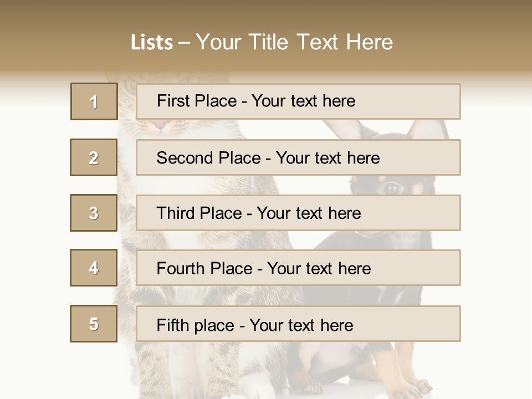The width and height of the screenshot is (532, 399).
Task: Click the First Place text bar
Action: [298, 101]
